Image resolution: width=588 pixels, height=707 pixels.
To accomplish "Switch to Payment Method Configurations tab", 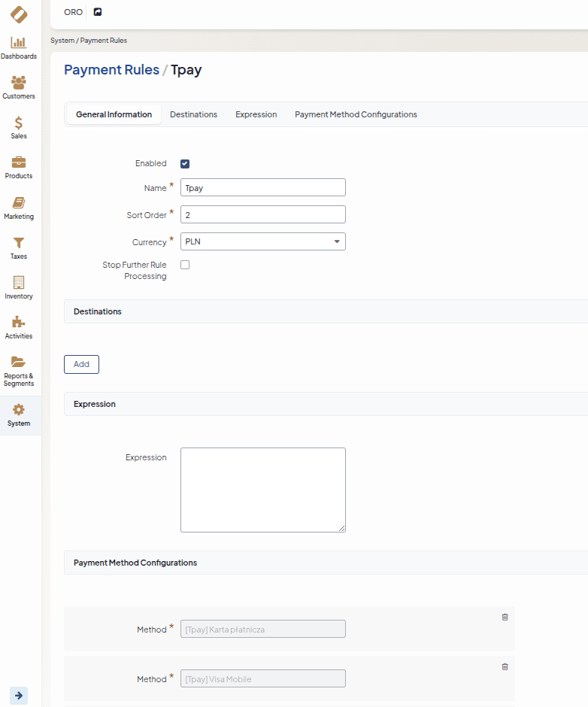I will [x=356, y=114].
